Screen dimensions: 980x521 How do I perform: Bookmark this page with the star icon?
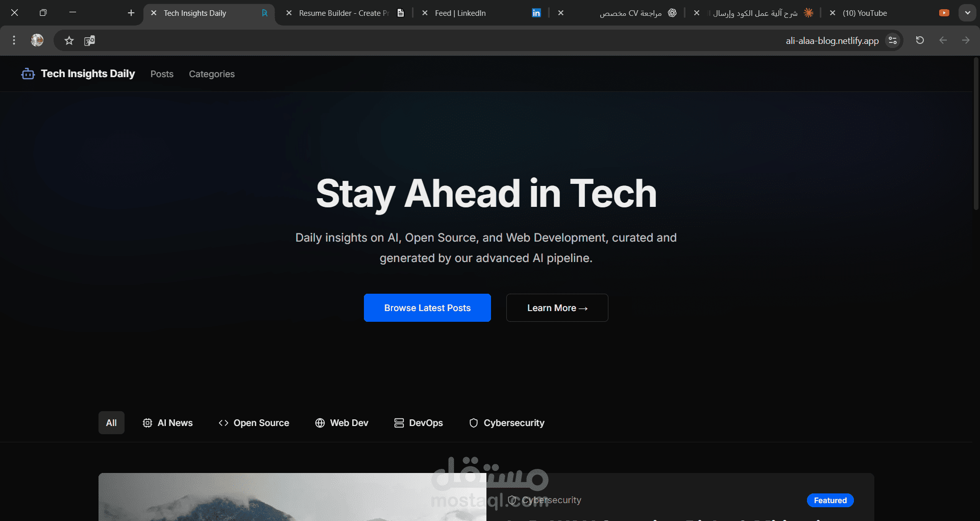(x=69, y=40)
